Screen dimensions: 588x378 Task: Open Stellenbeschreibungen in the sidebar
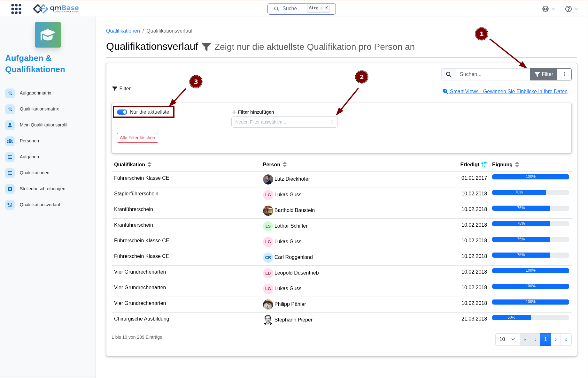(x=43, y=189)
